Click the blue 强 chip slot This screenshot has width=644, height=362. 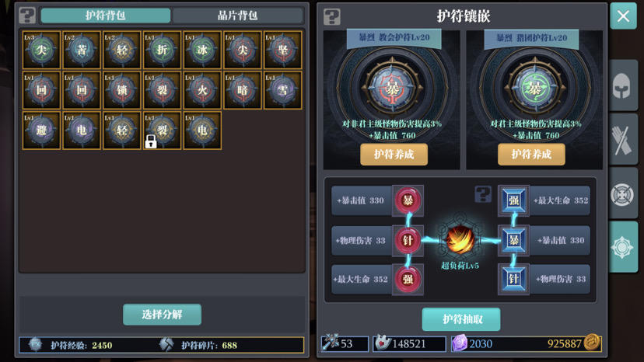click(513, 200)
